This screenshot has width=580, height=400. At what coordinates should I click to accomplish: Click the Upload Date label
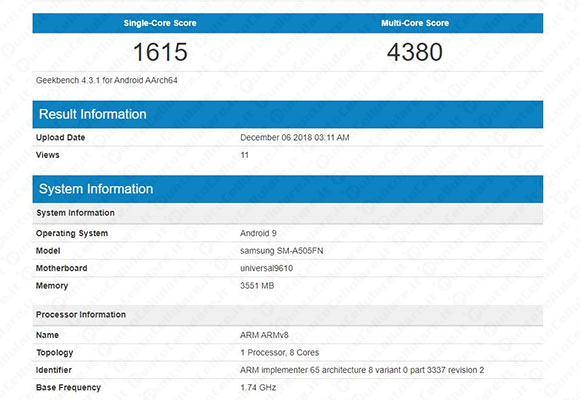60,138
